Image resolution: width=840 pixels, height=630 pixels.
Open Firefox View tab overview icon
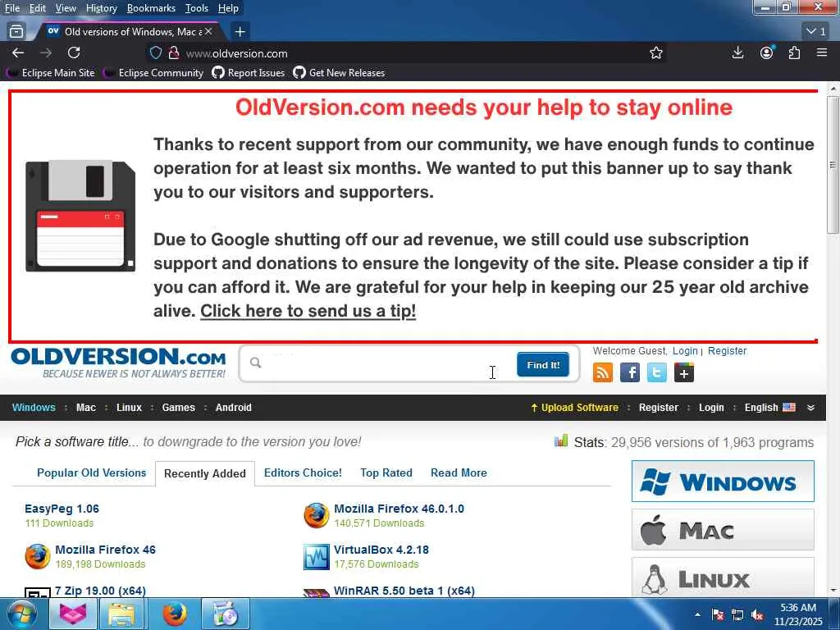point(16,32)
